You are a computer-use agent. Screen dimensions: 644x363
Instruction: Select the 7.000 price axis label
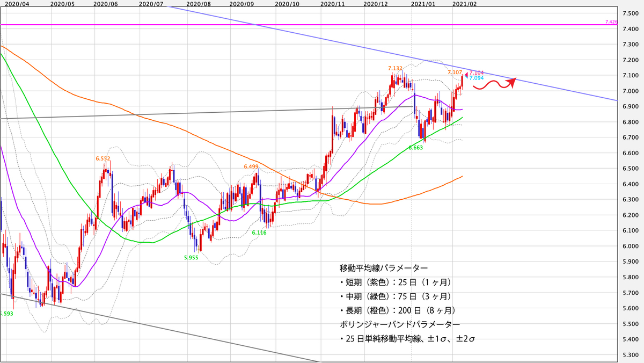[630, 91]
